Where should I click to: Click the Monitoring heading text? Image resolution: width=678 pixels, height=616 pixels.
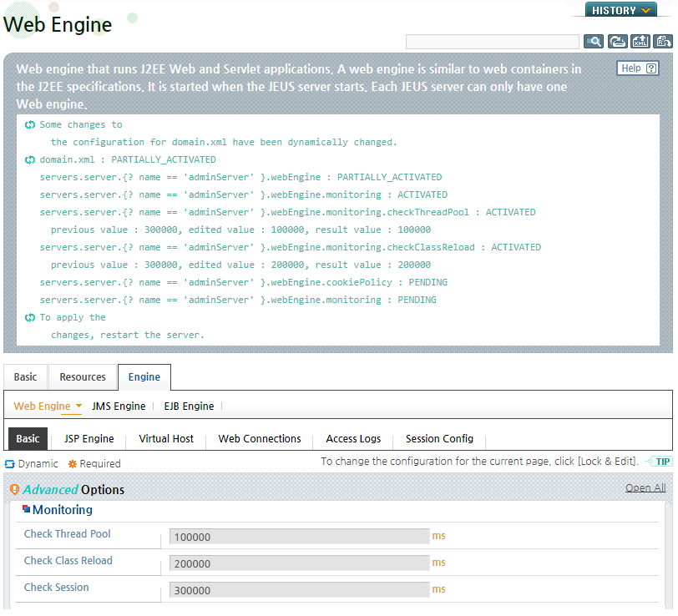(x=63, y=510)
